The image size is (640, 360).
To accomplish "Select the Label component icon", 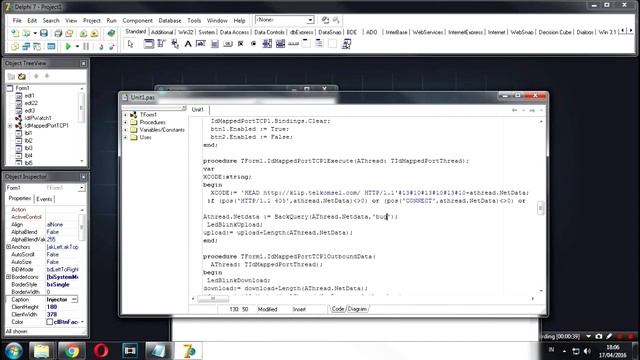I will point(188,44).
